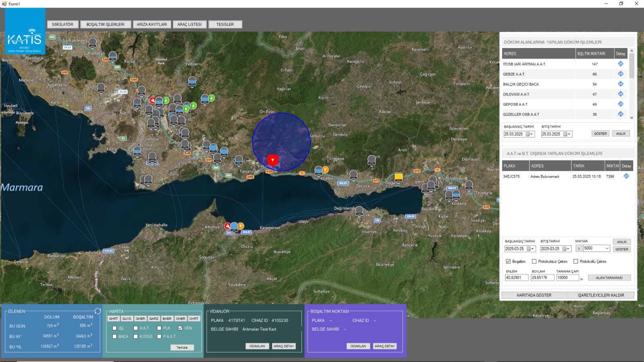The height and width of the screenshot is (362, 644).
Task: Open detail arrow for İTOSB (ARI ARITMA) A.A.T. row
Action: tap(620, 64)
